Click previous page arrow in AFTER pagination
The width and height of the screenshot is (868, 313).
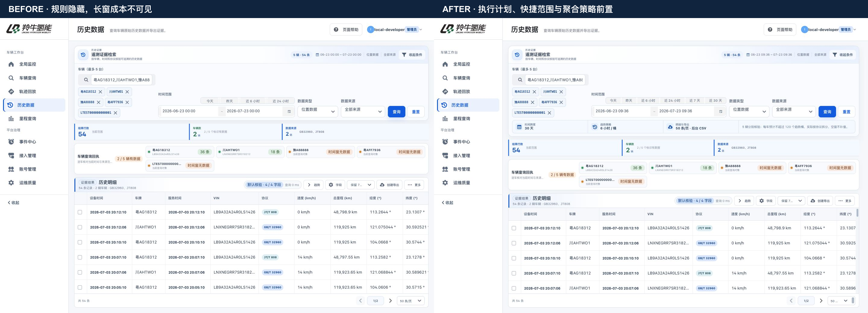click(791, 301)
